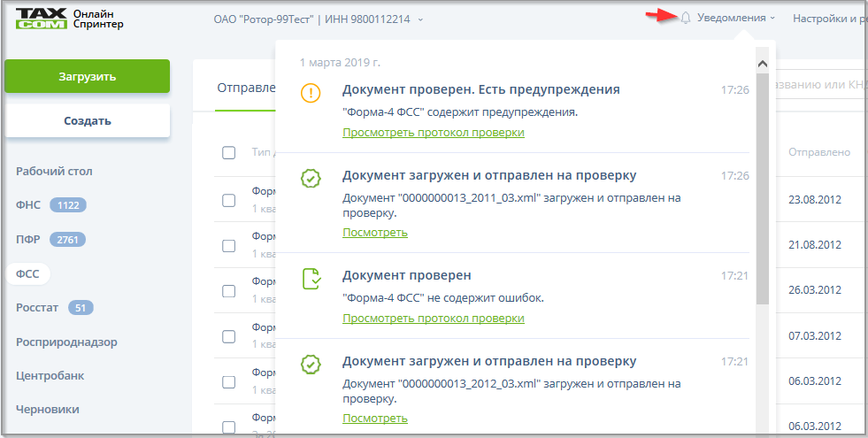Check the second document row checkbox

tap(228, 245)
